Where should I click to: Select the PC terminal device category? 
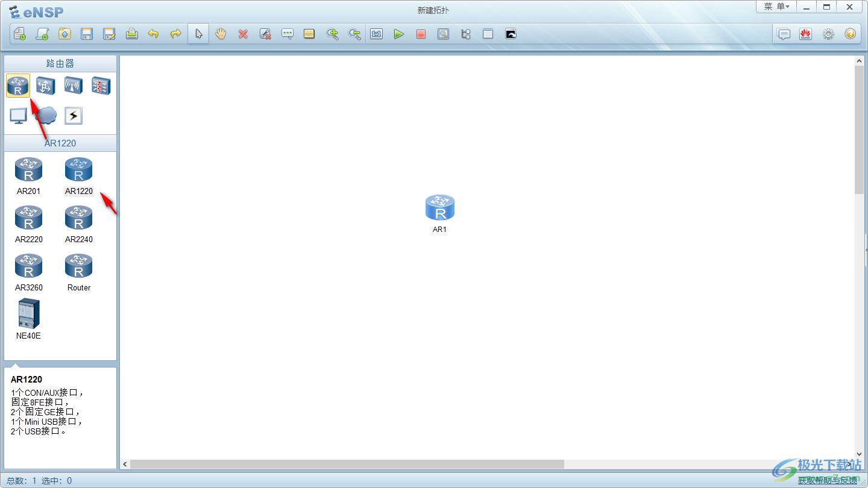(x=18, y=116)
